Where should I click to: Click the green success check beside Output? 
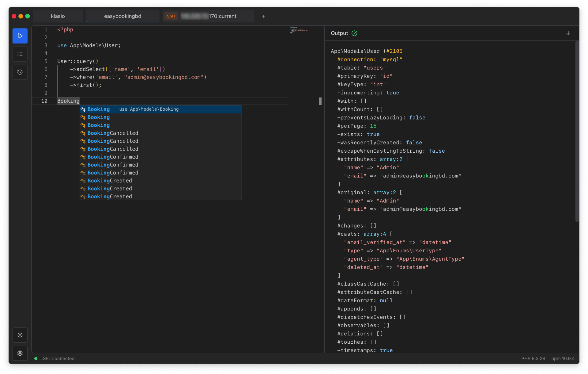(354, 33)
